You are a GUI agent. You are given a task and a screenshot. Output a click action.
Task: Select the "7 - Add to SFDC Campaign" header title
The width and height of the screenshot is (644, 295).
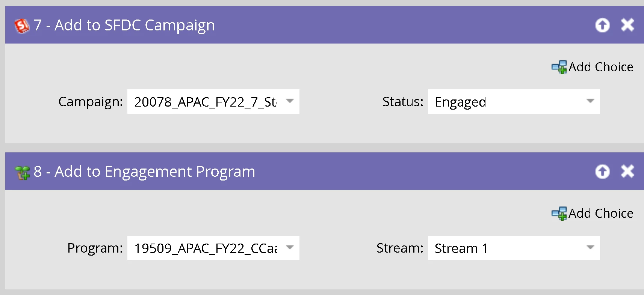pyautogui.click(x=124, y=25)
